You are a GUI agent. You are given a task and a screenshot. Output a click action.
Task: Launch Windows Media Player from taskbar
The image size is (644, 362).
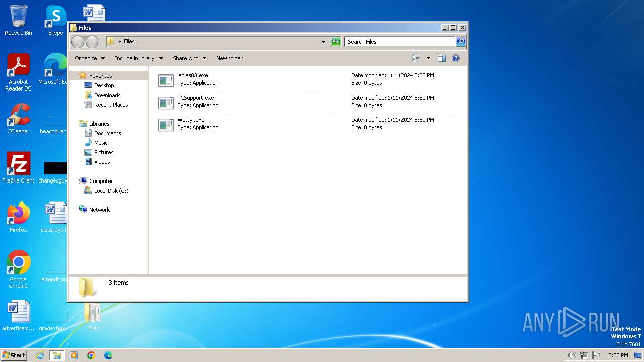pos(74,355)
